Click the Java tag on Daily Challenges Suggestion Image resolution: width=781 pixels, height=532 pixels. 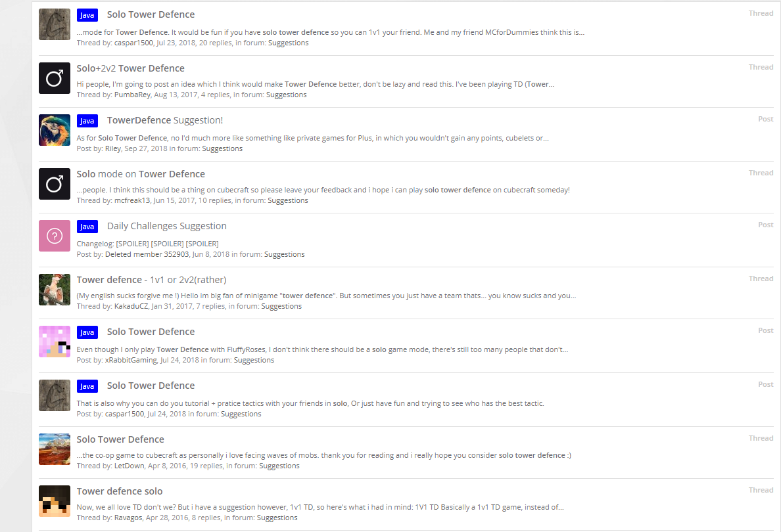87,227
